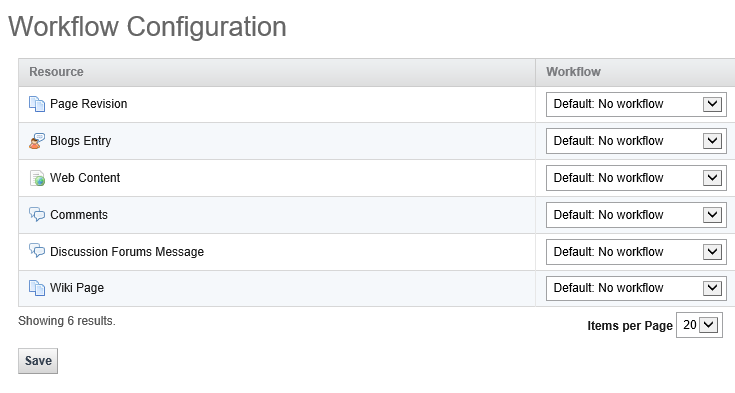The height and width of the screenshot is (393, 735).
Task: Expand the Blogs Entry workflow dropdown
Action: [x=636, y=141]
